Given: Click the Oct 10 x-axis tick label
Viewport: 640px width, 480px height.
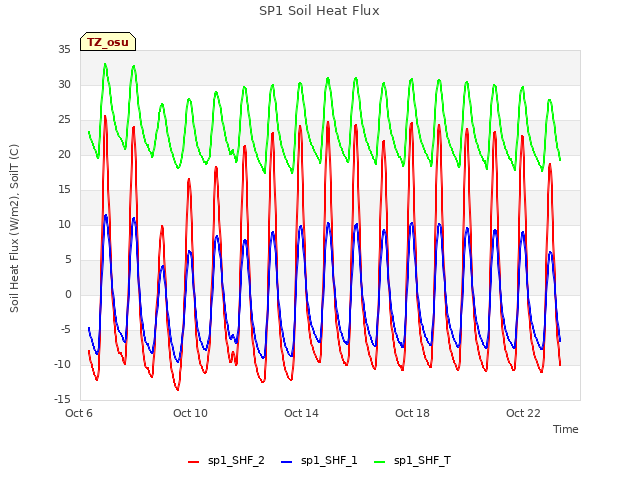Looking at the screenshot, I should pyautogui.click(x=190, y=413).
